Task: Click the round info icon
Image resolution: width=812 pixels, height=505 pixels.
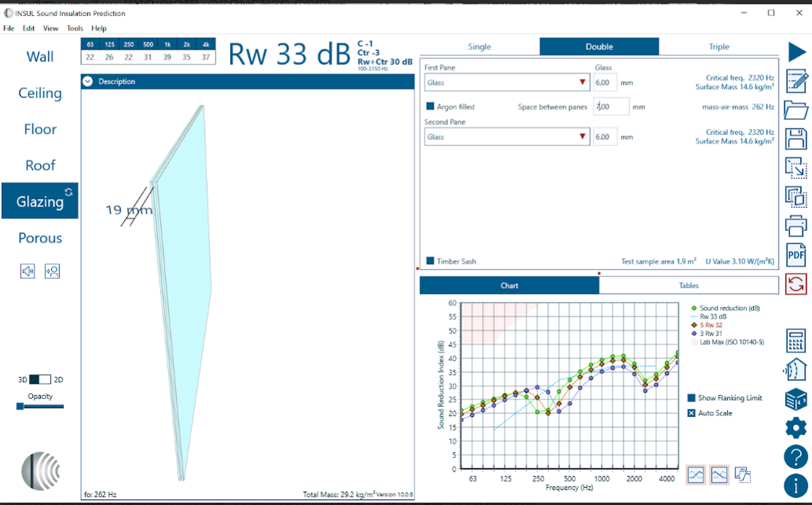Action: point(796,486)
